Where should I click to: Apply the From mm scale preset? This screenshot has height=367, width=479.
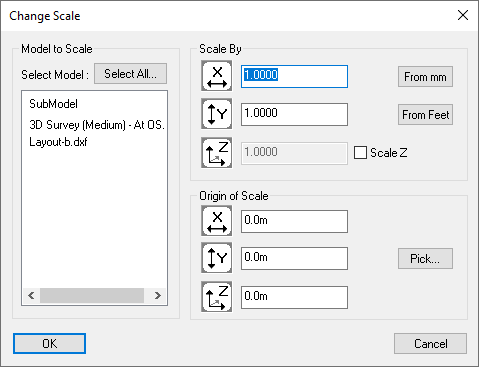[425, 77]
